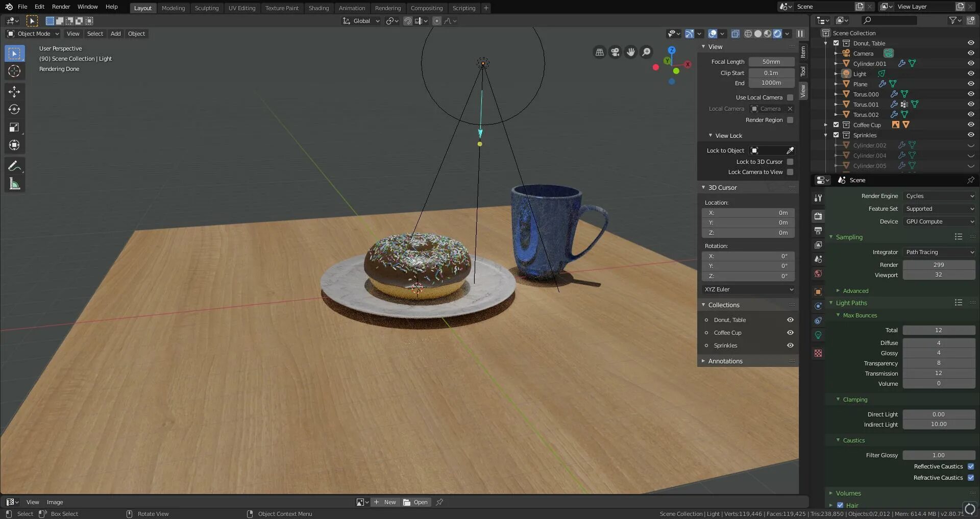
Task: Select the Measure tool
Action: [14, 184]
